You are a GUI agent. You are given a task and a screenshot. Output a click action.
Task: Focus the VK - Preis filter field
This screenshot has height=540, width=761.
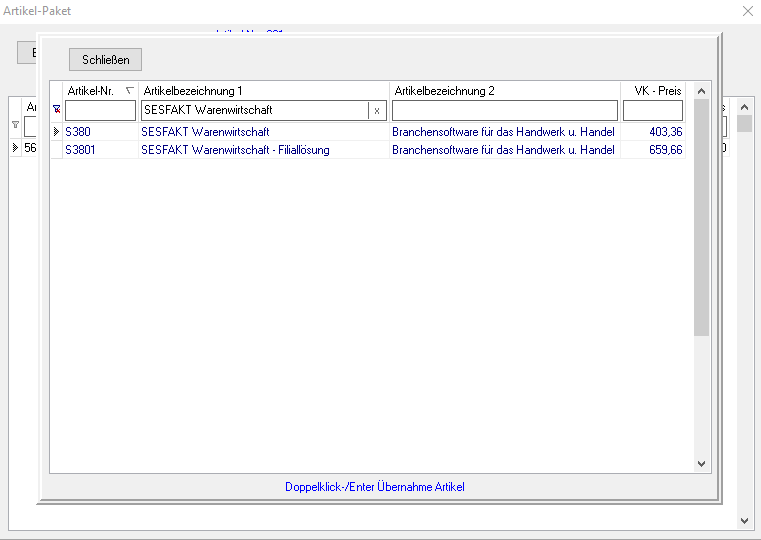(653, 111)
